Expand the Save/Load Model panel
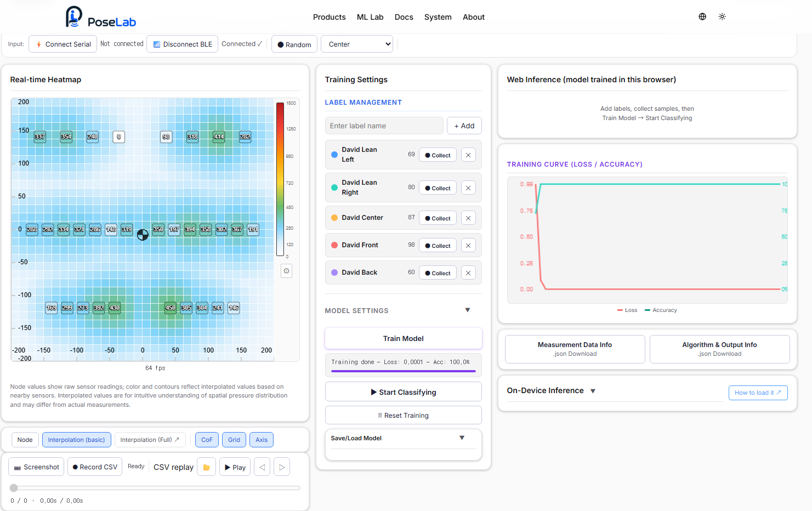 point(462,438)
